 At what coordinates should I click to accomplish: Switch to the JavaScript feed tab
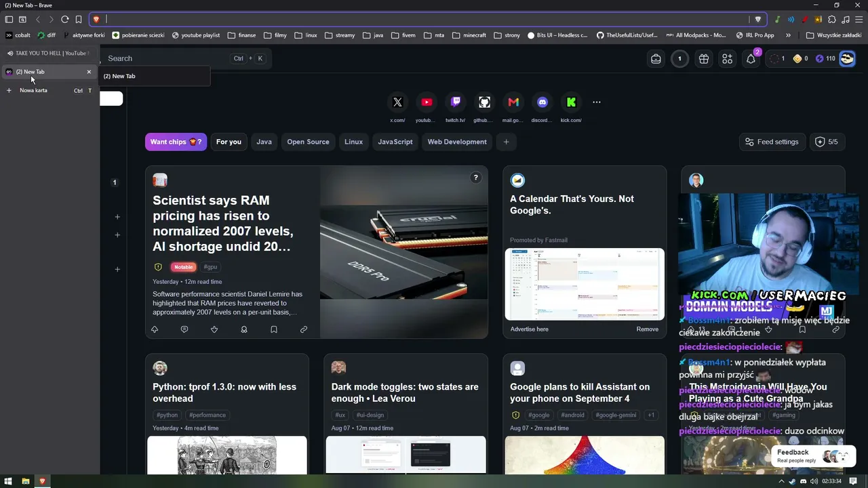[x=395, y=142]
